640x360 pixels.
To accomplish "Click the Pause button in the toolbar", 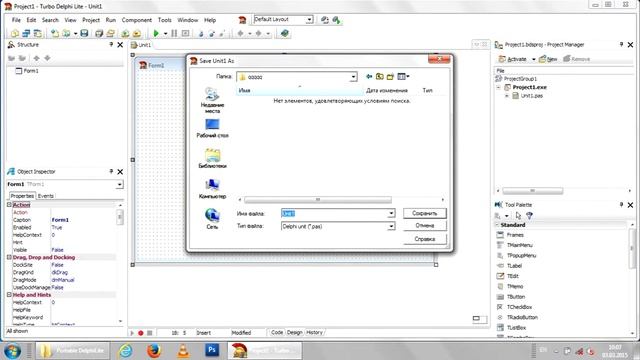I will pyautogui.click(x=174, y=33).
